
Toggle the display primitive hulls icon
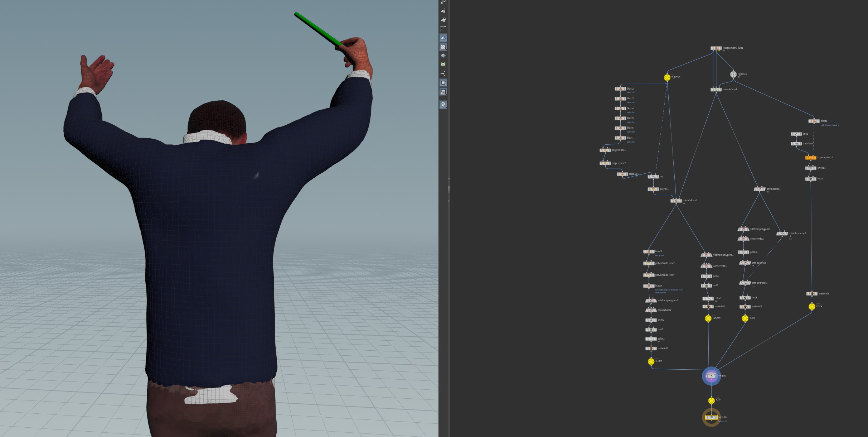(443, 28)
